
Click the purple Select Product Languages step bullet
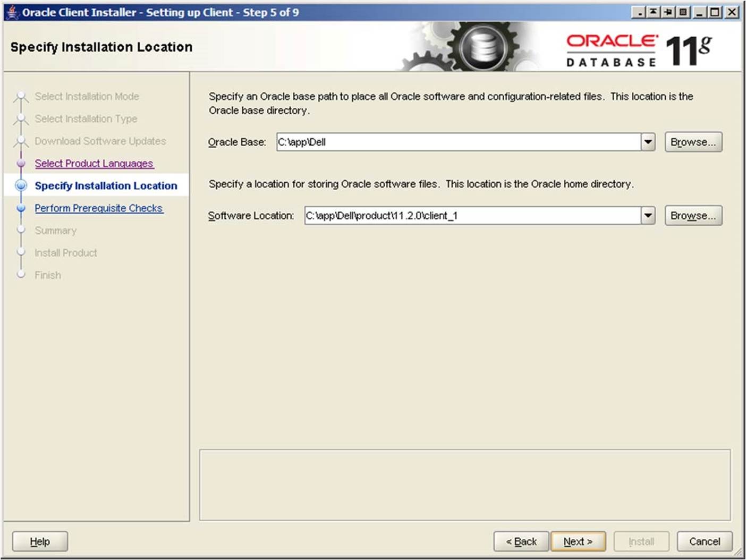pyautogui.click(x=21, y=164)
